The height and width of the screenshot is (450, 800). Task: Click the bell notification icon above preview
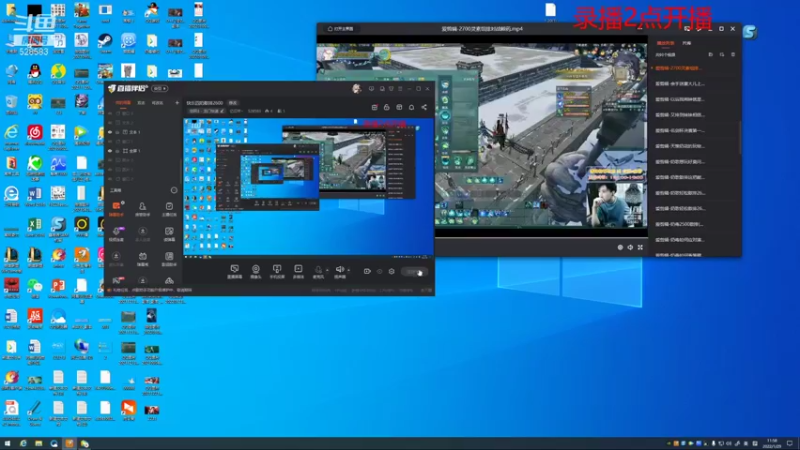tap(411, 107)
